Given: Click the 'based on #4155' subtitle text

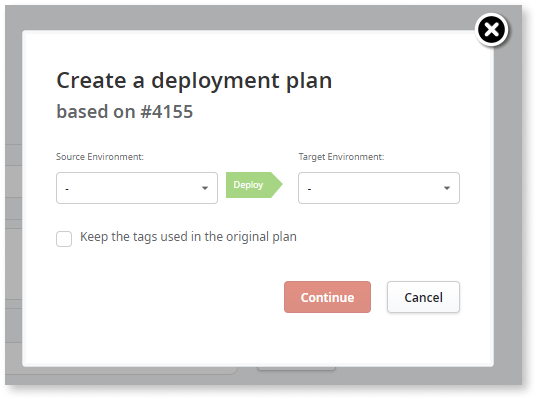Looking at the screenshot, I should click(x=125, y=112).
